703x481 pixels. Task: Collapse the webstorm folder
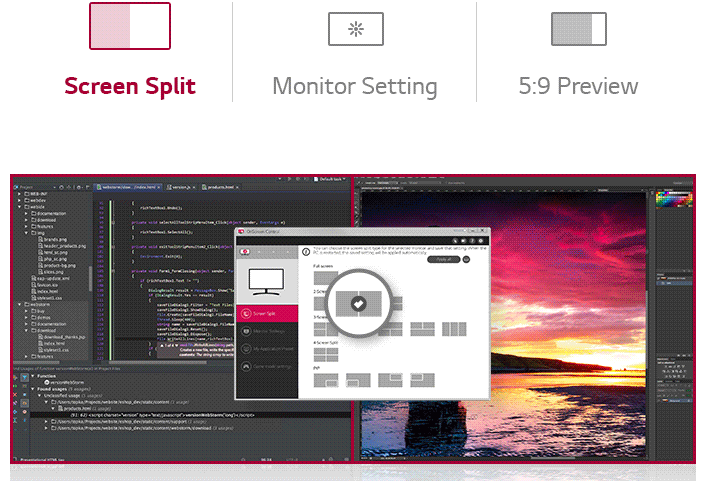[19, 304]
